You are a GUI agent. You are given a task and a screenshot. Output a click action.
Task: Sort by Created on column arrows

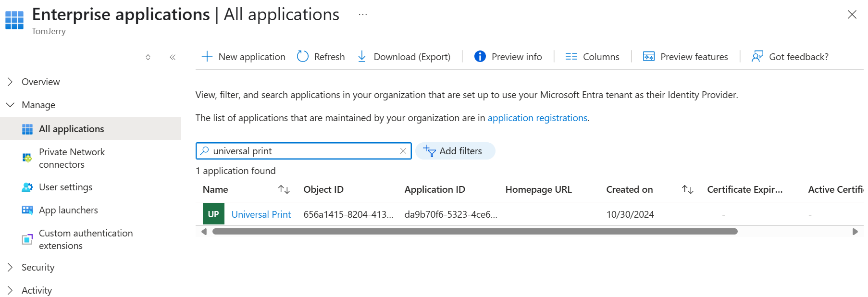(x=688, y=189)
